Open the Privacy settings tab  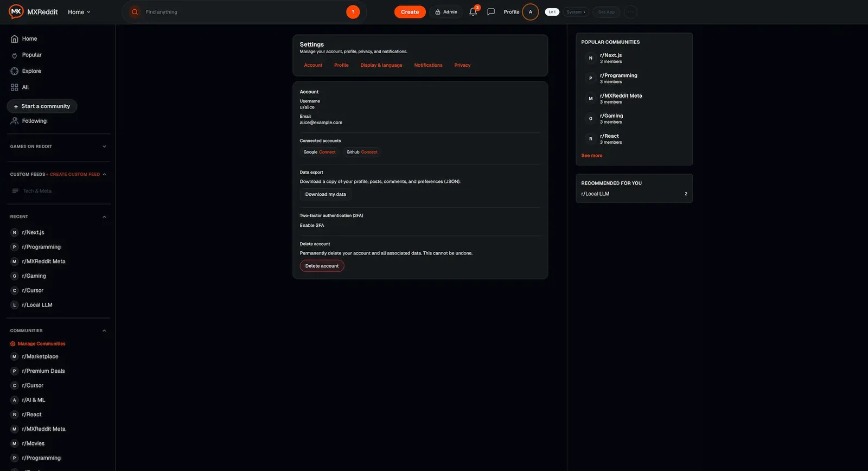tap(462, 65)
